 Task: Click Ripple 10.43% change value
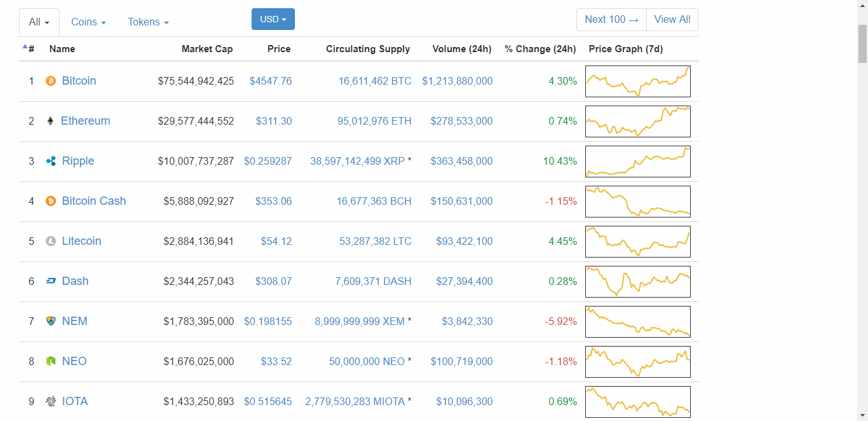[x=560, y=162]
